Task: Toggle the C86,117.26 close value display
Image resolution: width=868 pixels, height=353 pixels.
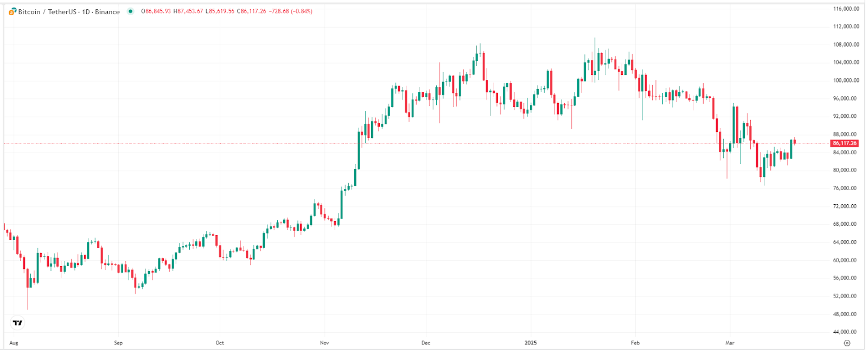Action: click(251, 10)
